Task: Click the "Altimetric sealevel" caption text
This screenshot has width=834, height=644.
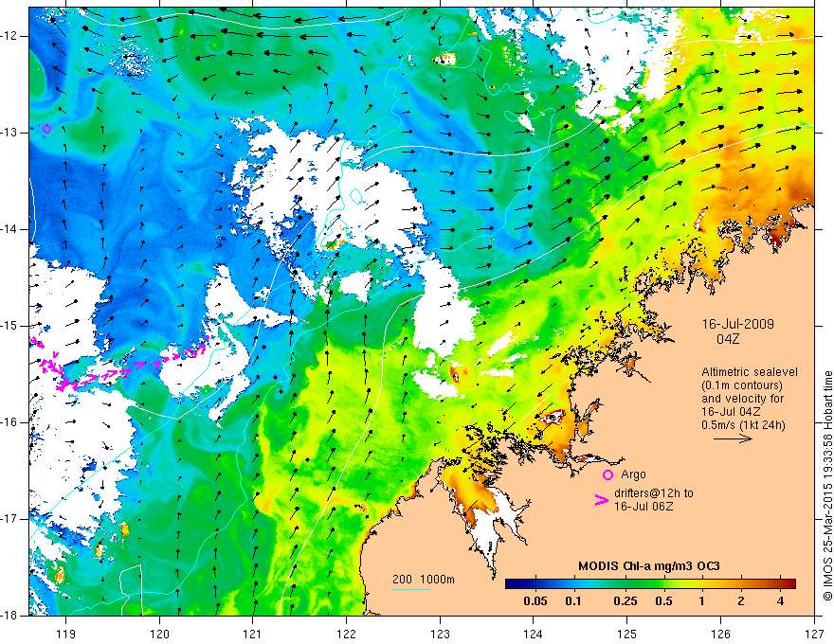Action: click(x=750, y=372)
